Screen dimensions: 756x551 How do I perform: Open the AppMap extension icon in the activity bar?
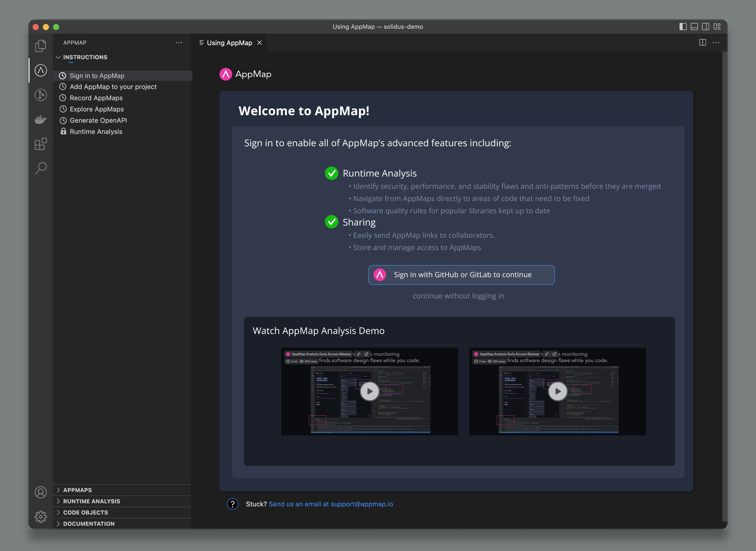pos(40,70)
